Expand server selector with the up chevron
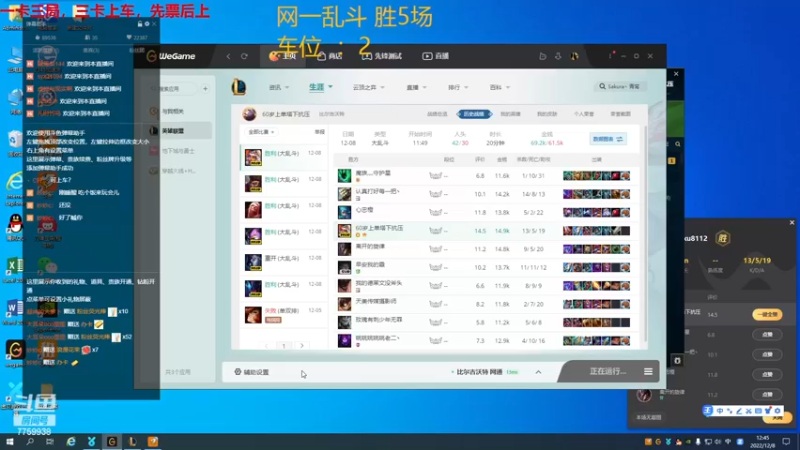 [x=538, y=372]
